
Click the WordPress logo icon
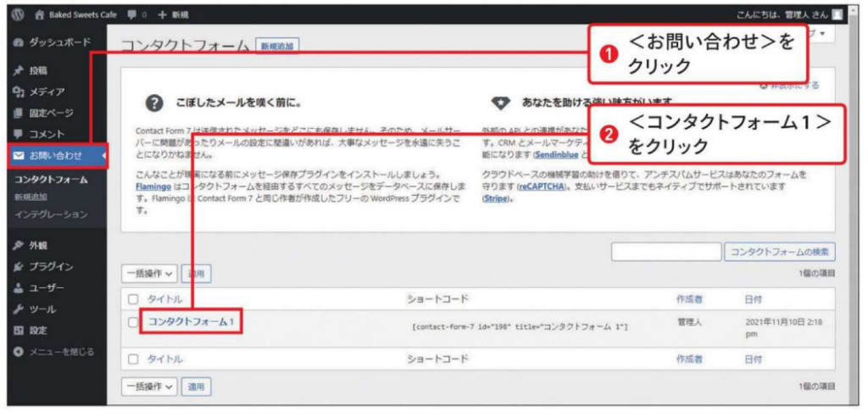(18, 14)
